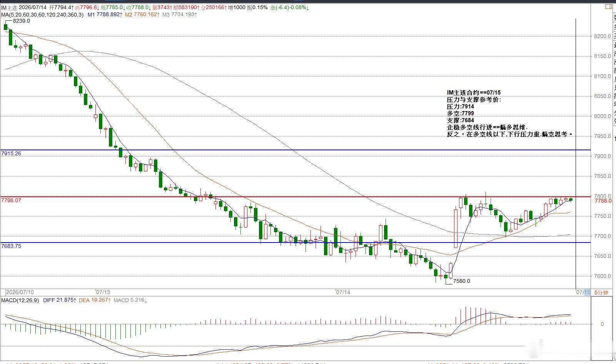This screenshot has height=364, width=616.
Task: Select the blue 7683.75 support line label
Action: click(11, 246)
